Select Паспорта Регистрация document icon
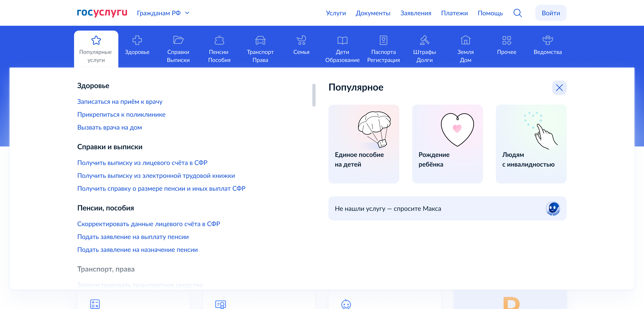This screenshot has width=644, height=309. coord(383,40)
